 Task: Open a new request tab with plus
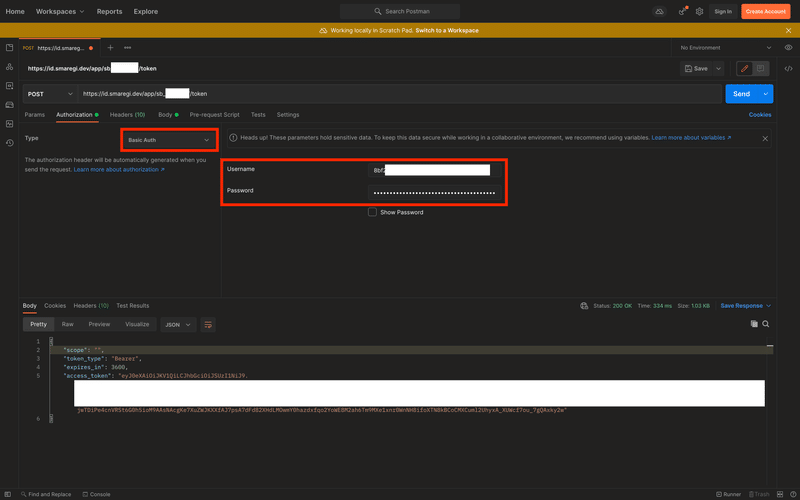point(110,47)
